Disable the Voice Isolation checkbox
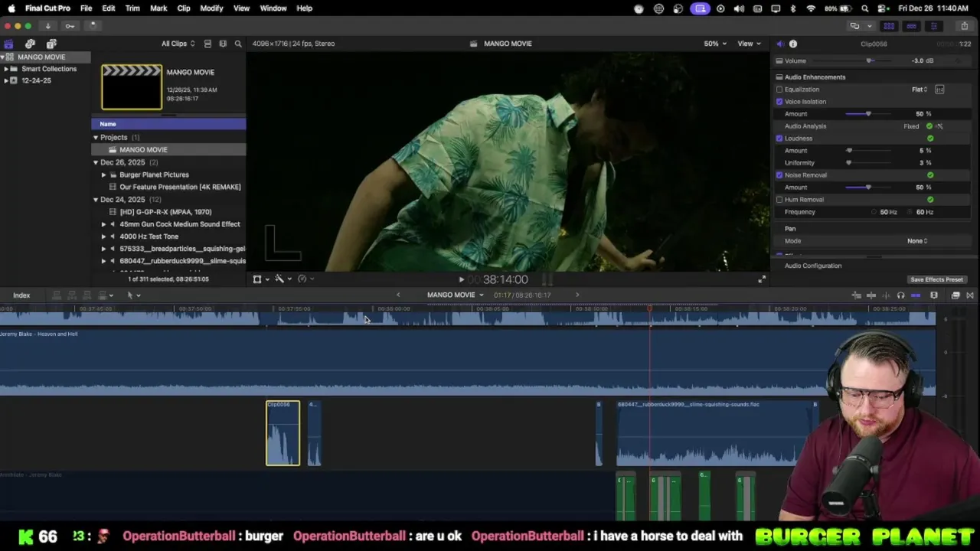This screenshot has width=980, height=551. 779,102
